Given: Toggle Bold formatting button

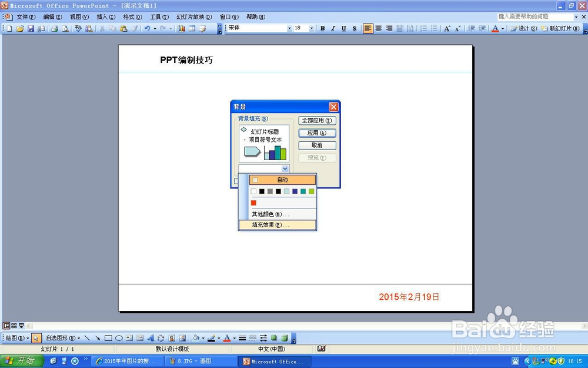Looking at the screenshot, I should 322,28.
